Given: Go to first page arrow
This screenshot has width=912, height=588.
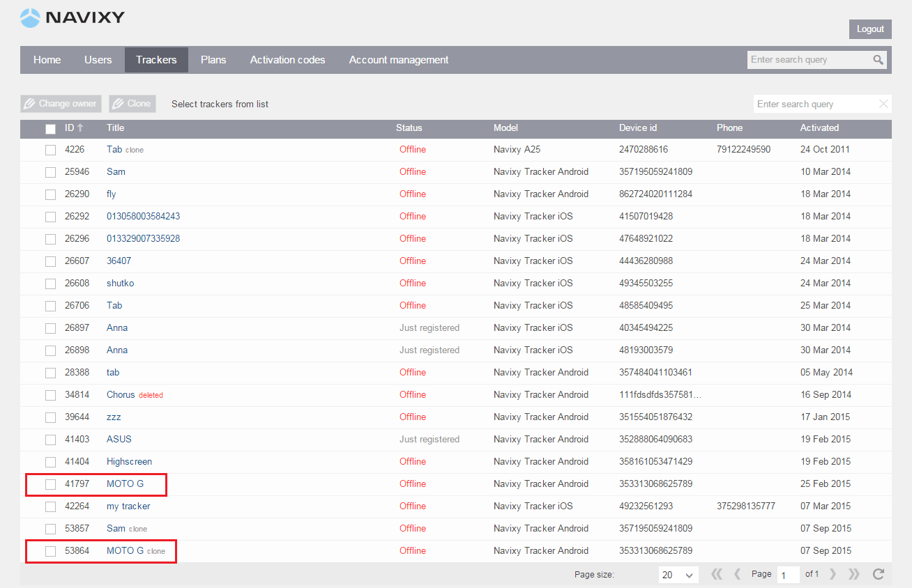Looking at the screenshot, I should [x=717, y=574].
